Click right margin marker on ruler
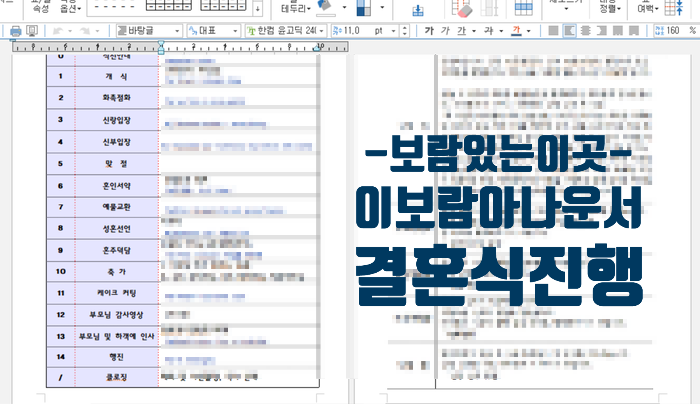The height and width of the screenshot is (404, 700). coord(317,47)
